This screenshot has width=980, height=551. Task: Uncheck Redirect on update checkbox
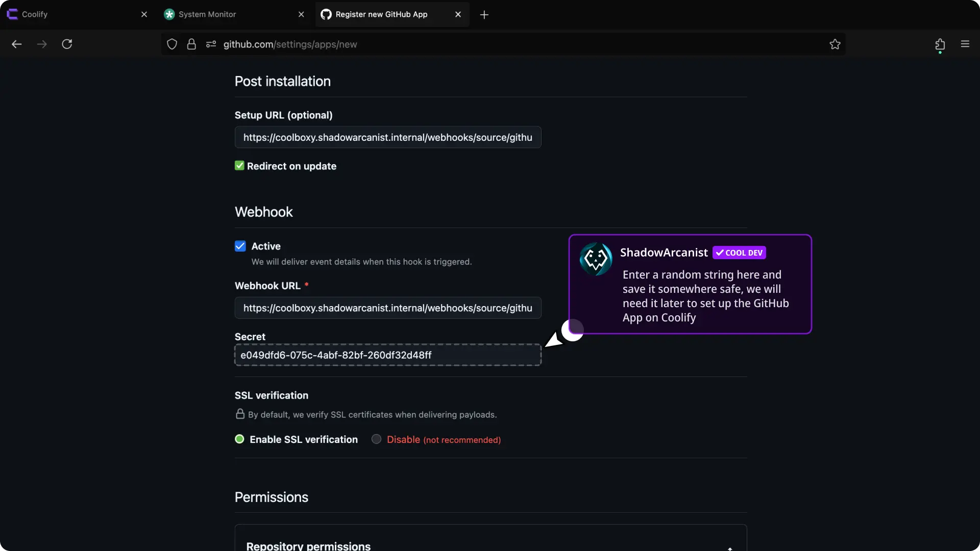point(239,166)
